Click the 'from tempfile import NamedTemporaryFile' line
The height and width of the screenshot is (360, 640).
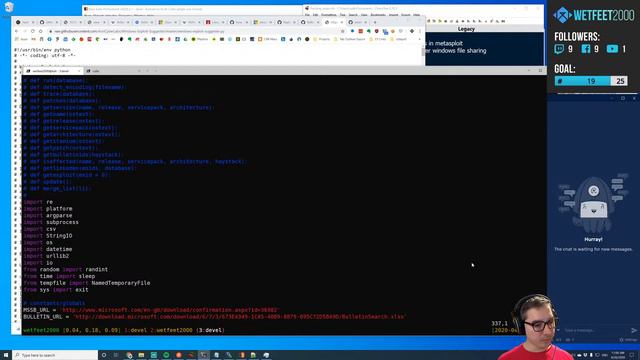point(87,283)
